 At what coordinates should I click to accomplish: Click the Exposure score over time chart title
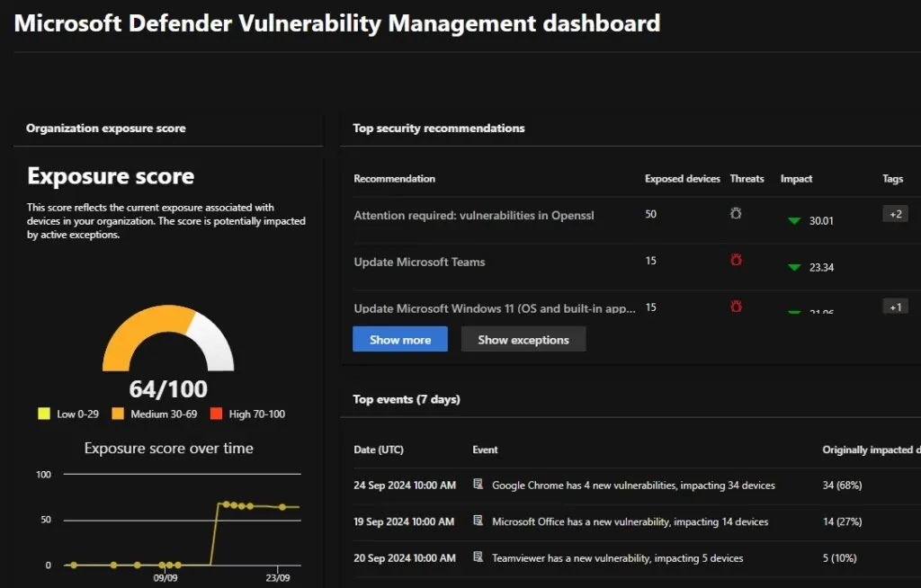tap(168, 449)
